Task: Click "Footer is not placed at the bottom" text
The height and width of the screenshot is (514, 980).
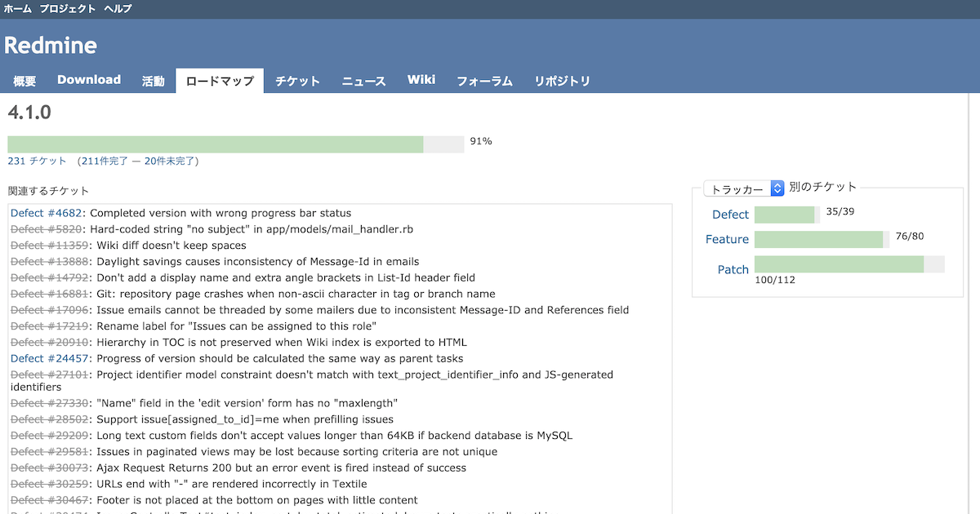Action: 257,500
